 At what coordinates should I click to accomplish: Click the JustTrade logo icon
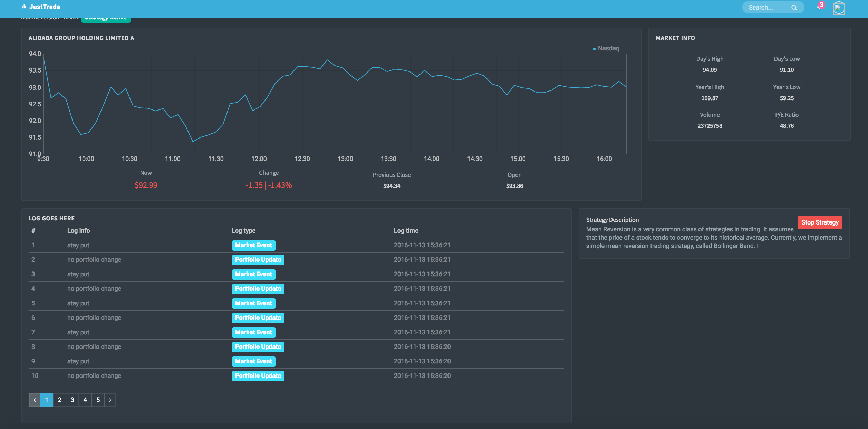point(24,7)
